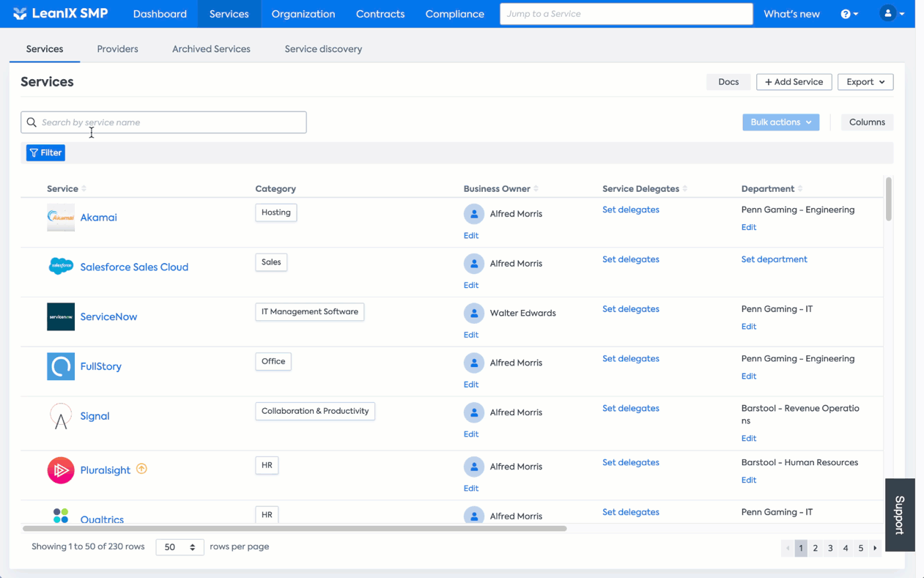
Task: Click the Pluralsight logo icon
Action: (x=61, y=470)
